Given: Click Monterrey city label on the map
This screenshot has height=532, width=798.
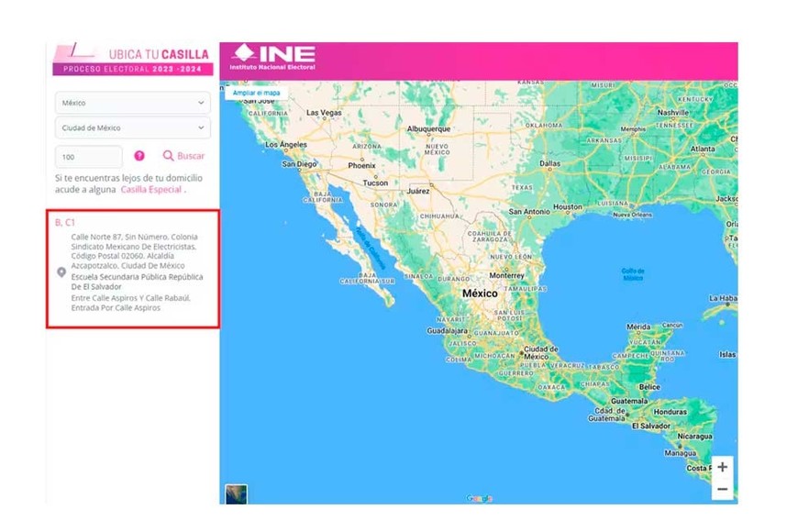Looking at the screenshot, I should (506, 275).
